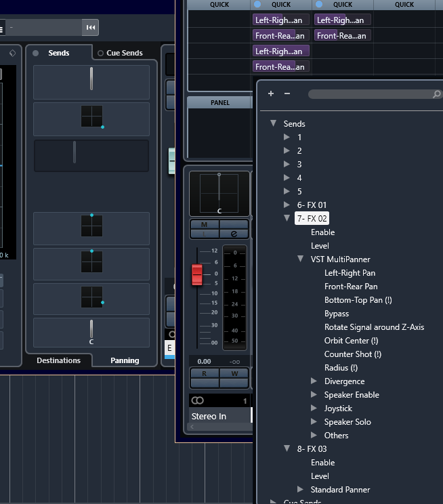Click the Stereo In surround panner display

click(x=219, y=194)
